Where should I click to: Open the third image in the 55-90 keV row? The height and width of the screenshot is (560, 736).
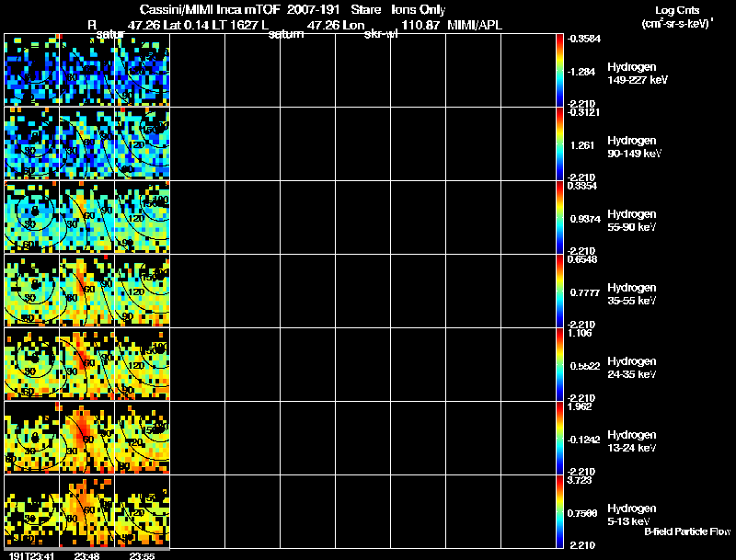click(142, 217)
